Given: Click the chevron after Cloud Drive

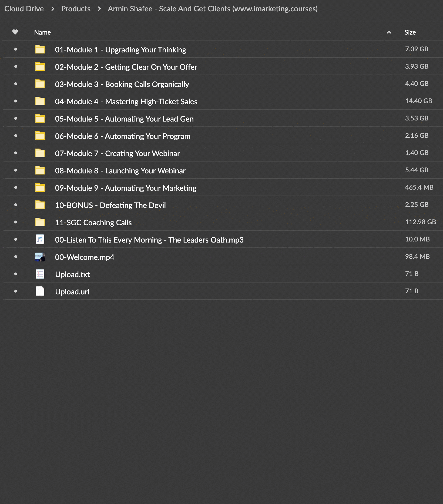Looking at the screenshot, I should click(53, 9).
